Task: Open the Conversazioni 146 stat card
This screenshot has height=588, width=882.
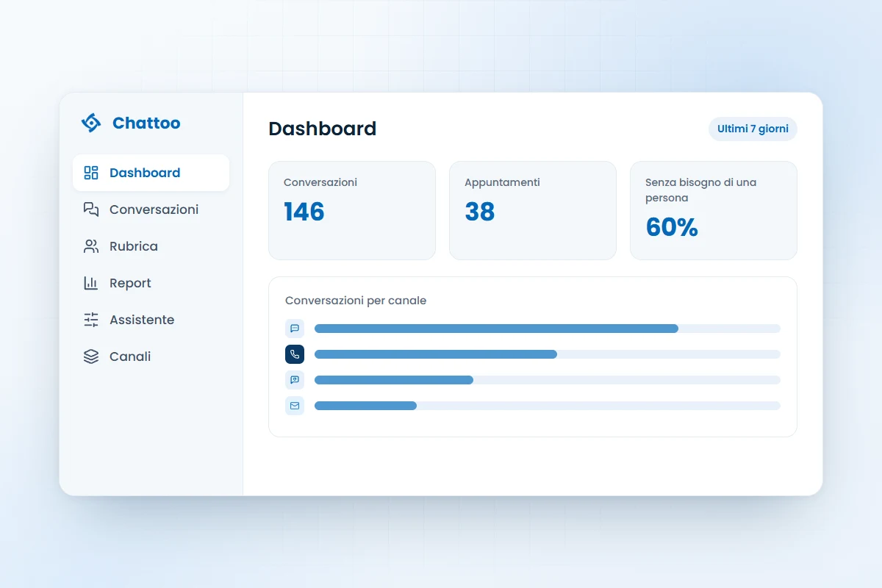Action: 352,210
